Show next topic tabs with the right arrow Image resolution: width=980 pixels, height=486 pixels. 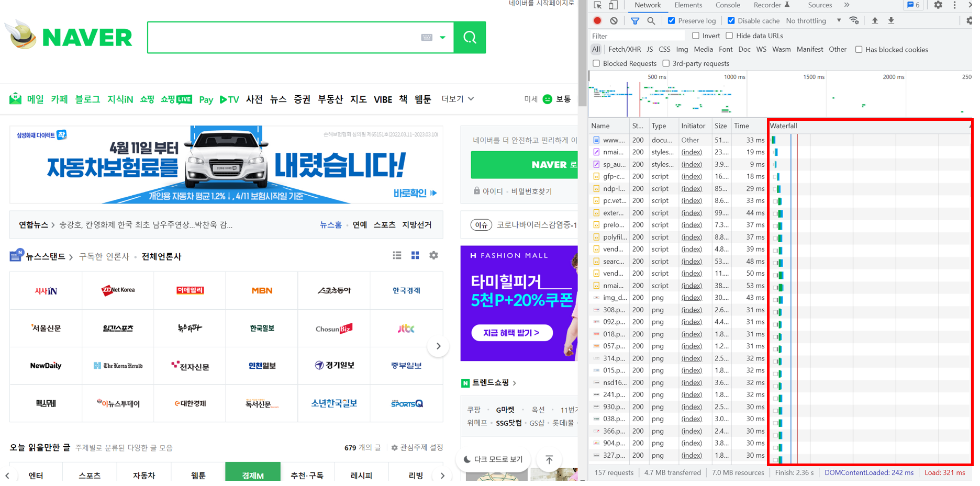point(442,476)
